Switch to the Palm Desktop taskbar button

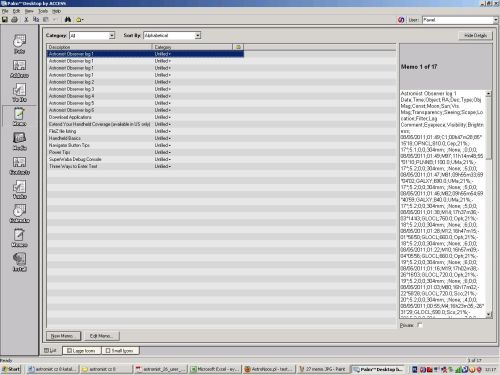click(379, 369)
